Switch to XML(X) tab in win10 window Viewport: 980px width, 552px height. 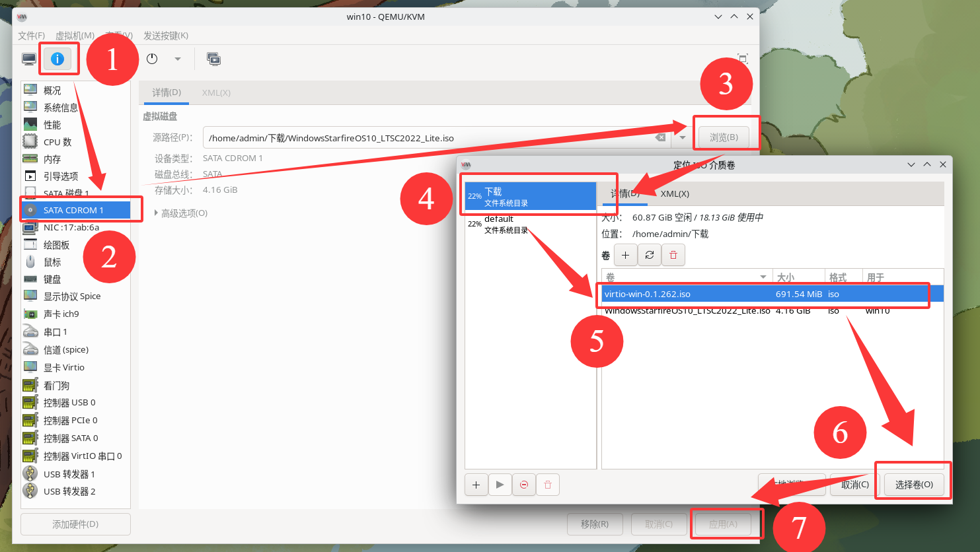pos(216,92)
